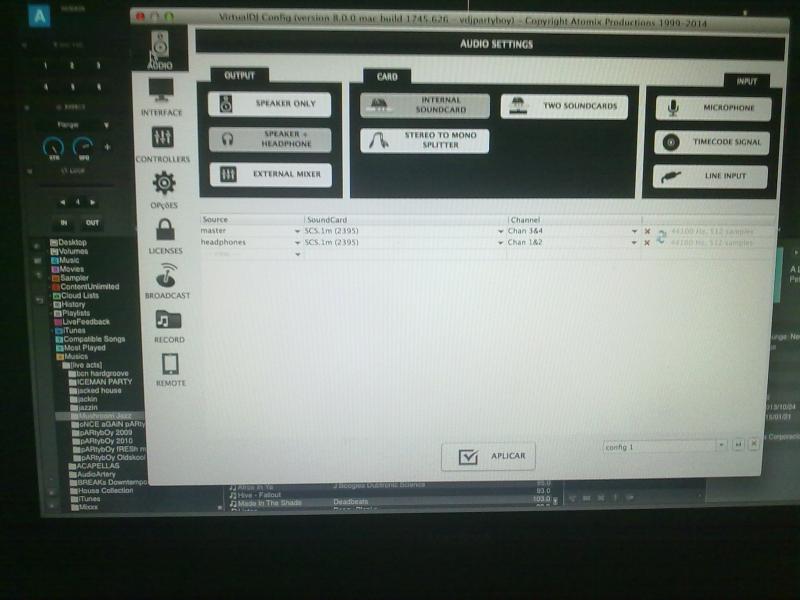Viewport: 800px width, 600px height.
Task: Open the Licenses padlock section
Action: [x=165, y=236]
